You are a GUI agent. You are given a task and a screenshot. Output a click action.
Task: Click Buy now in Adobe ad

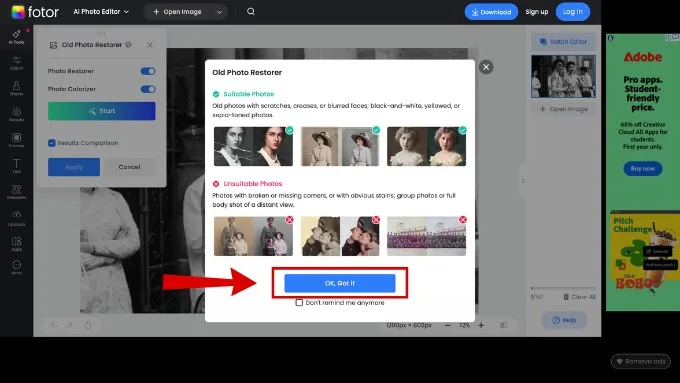point(643,168)
